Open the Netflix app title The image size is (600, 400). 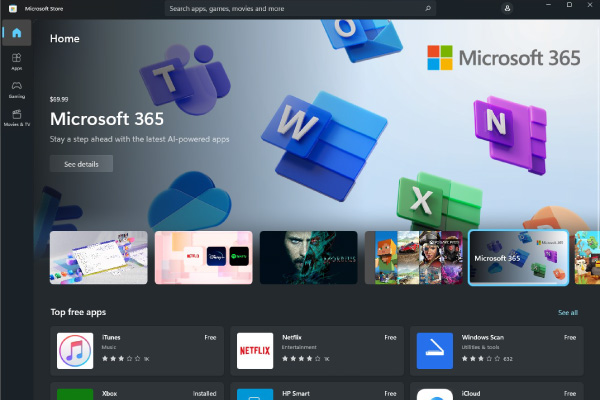coord(292,337)
